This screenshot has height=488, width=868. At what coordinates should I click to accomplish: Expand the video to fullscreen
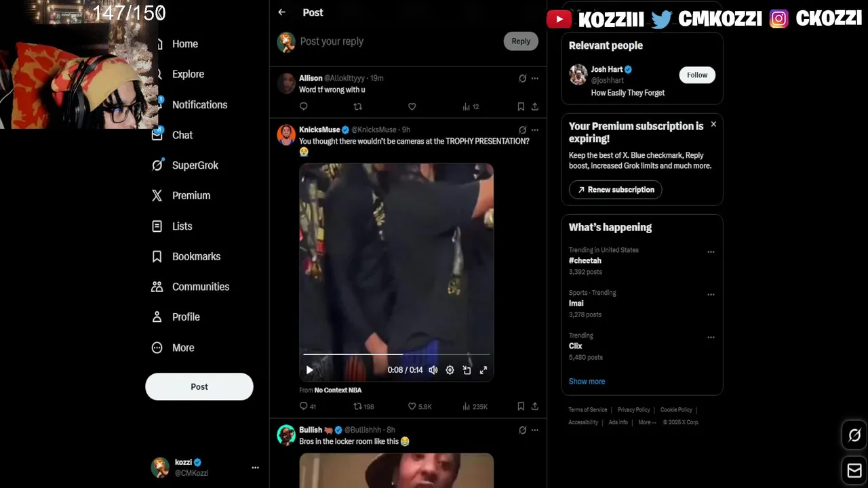click(x=484, y=370)
